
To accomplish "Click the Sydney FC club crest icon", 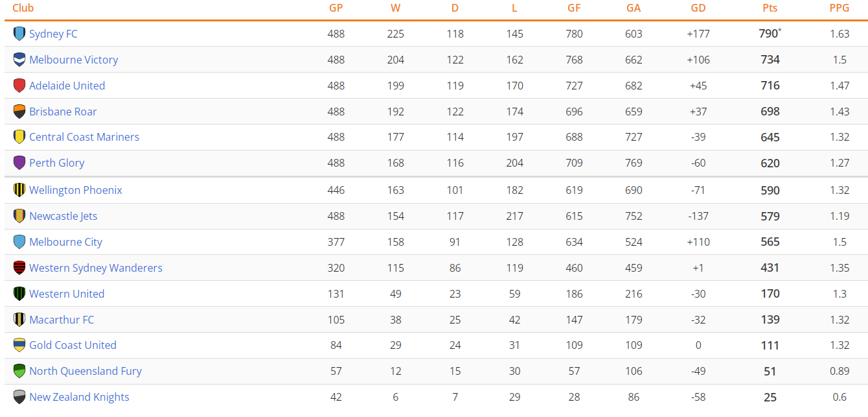I will pyautogui.click(x=19, y=34).
